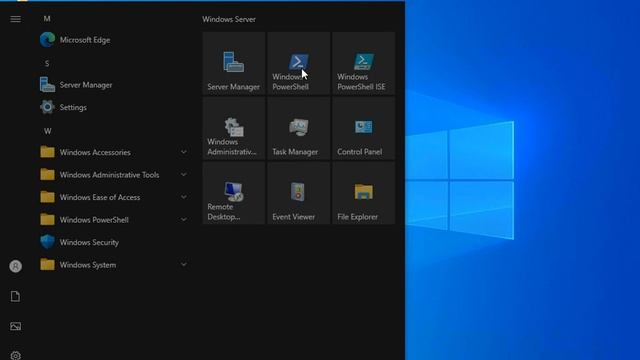This screenshot has width=640, height=360.
Task: Click the letter W section header
Action: (47, 131)
